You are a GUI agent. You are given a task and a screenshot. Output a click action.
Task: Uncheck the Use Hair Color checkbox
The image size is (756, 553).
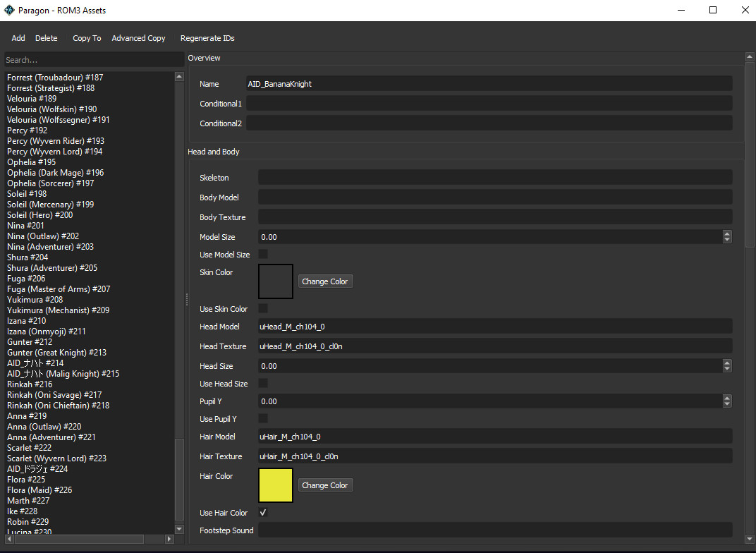[x=263, y=513]
